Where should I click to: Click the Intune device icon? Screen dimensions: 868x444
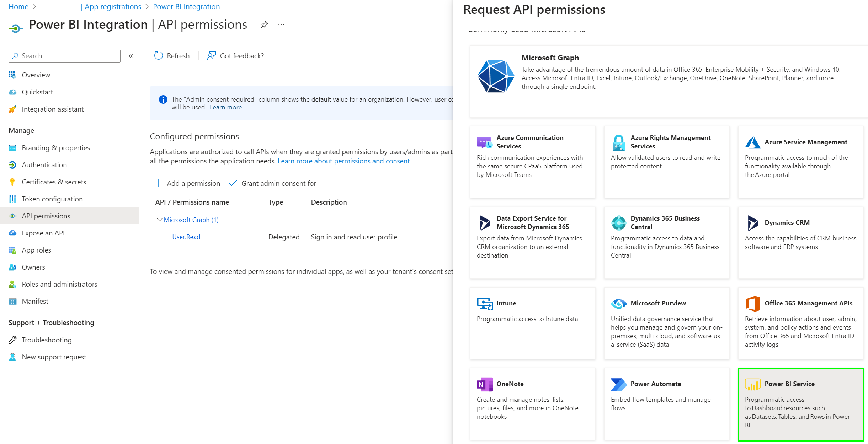tap(485, 304)
